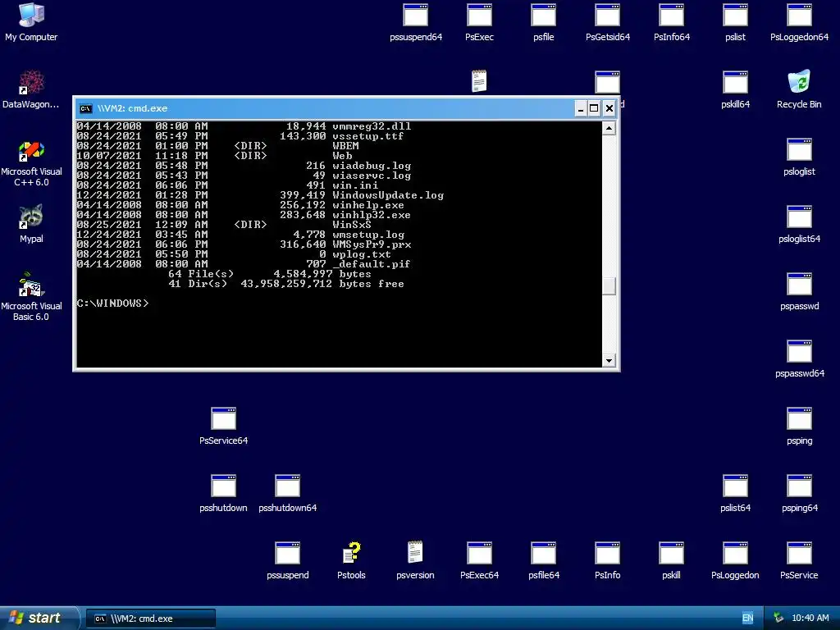Select PsLoggedon64 desktop icon
Viewport: 840px width, 630px height.
799,22
